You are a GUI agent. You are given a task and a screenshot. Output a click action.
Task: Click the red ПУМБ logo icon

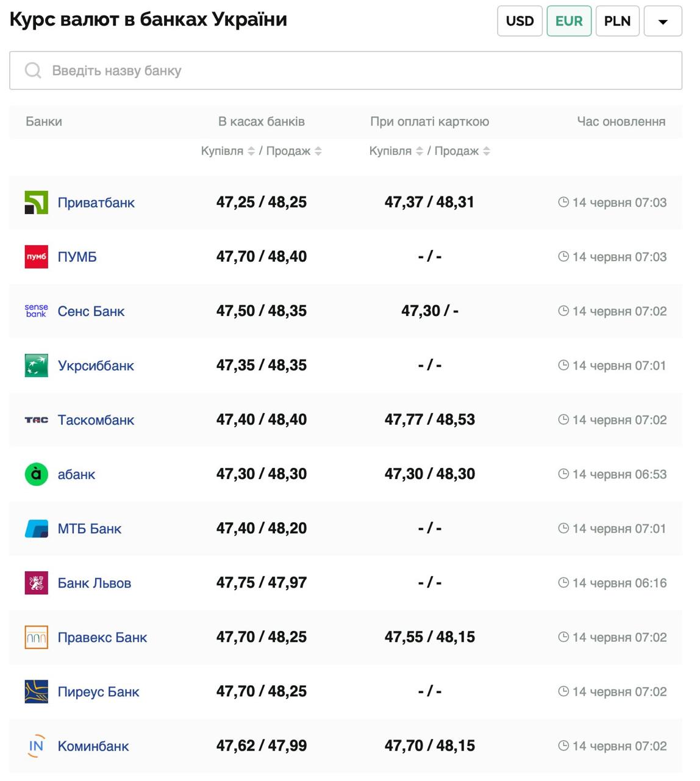click(36, 257)
